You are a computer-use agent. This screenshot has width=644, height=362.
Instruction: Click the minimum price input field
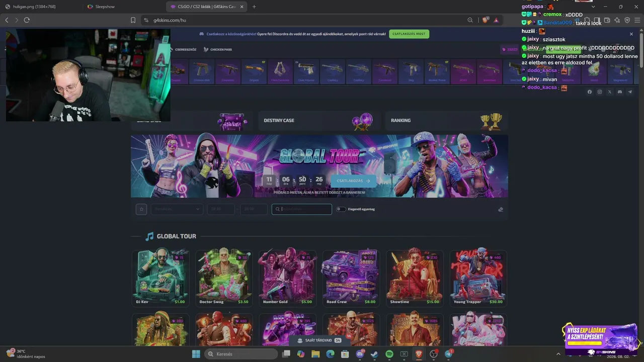tap(220, 209)
